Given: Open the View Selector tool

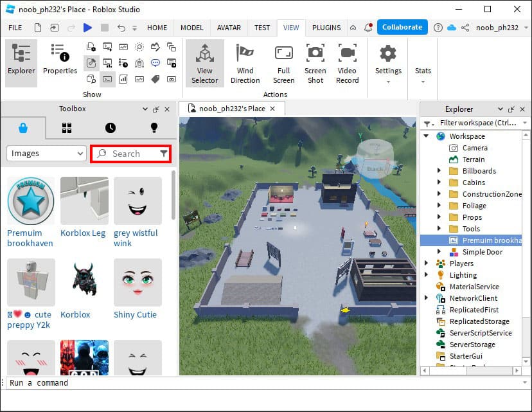Looking at the screenshot, I should point(204,63).
